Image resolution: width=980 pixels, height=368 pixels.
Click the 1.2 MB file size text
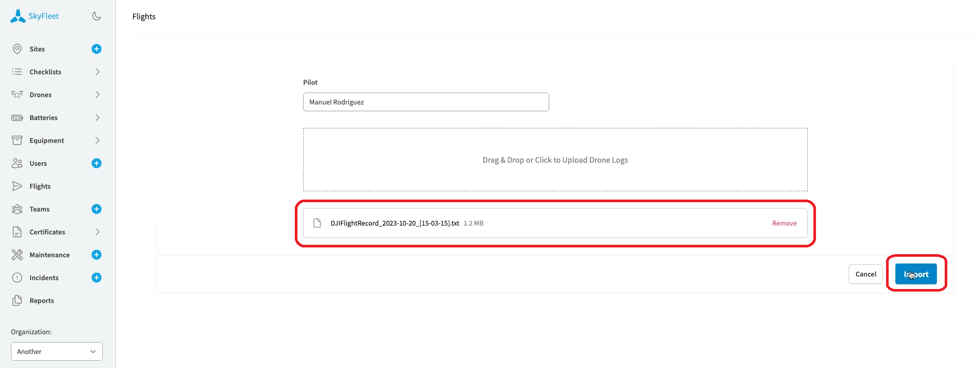473,223
